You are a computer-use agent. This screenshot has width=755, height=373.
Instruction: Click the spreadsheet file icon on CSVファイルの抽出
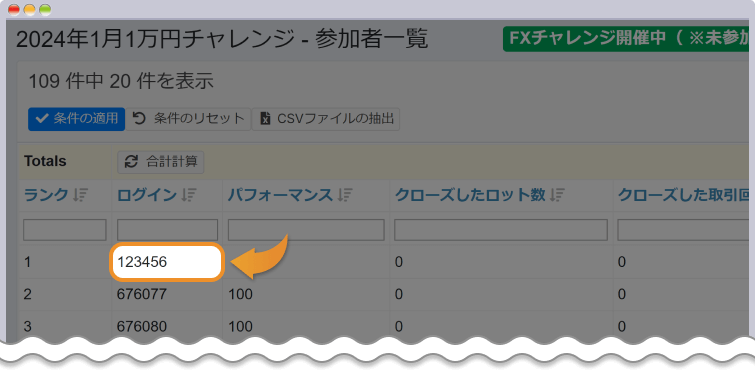265,119
